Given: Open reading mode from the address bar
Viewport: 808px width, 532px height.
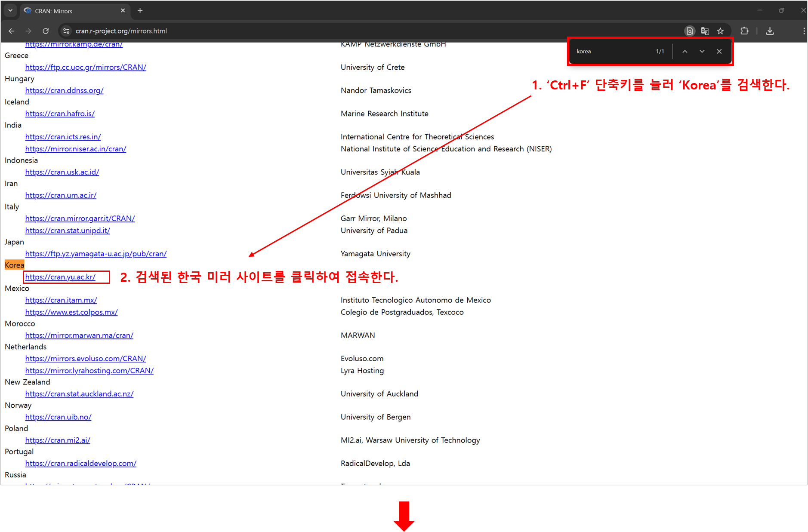Looking at the screenshot, I should click(690, 31).
